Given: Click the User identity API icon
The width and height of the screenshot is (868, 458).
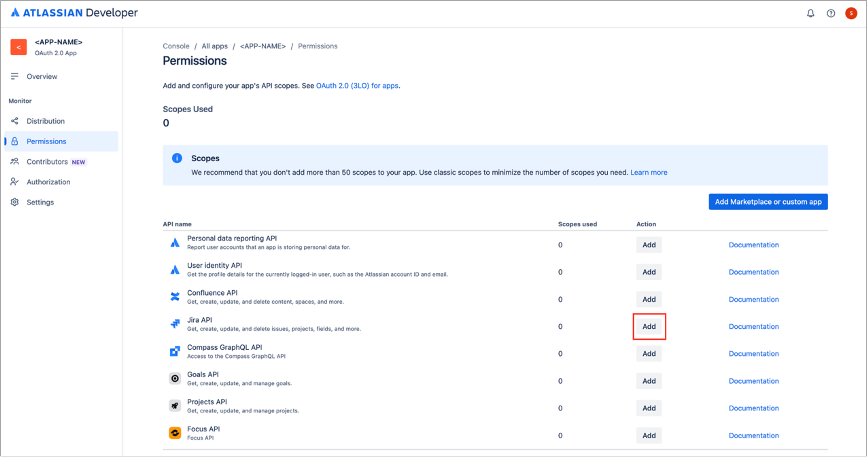Looking at the screenshot, I should [x=175, y=270].
